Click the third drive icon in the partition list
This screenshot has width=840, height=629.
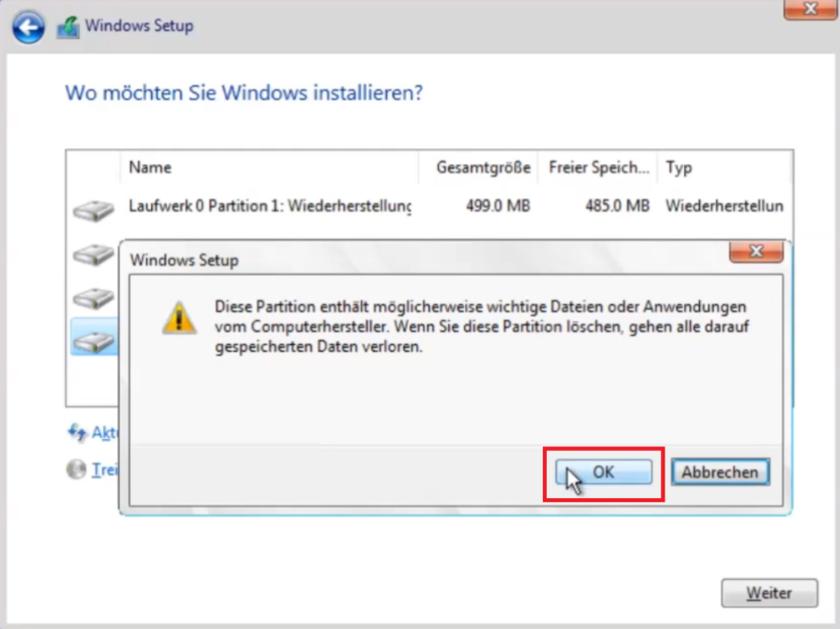(x=92, y=297)
